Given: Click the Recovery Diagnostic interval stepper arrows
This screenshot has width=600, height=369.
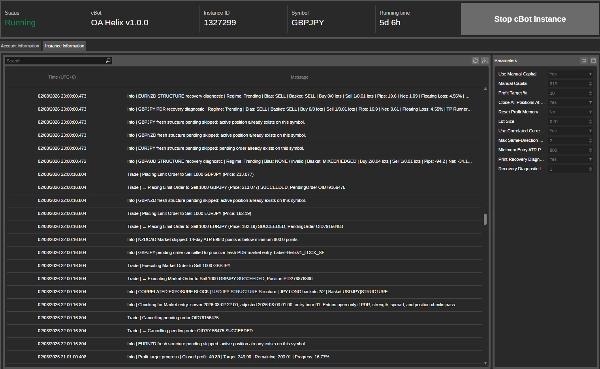Looking at the screenshot, I should 590,169.
